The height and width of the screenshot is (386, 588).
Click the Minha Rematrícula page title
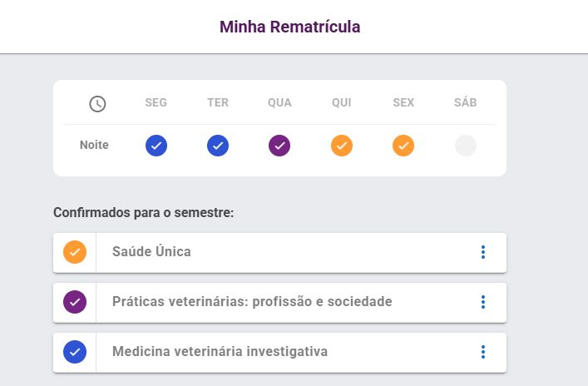[290, 27]
